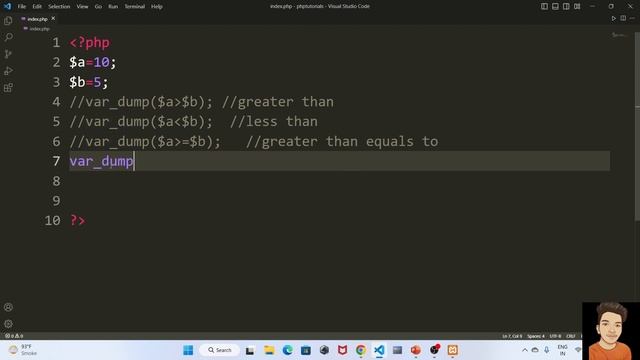640x360 pixels.
Task: Split the editor to the right
Action: pos(623,18)
